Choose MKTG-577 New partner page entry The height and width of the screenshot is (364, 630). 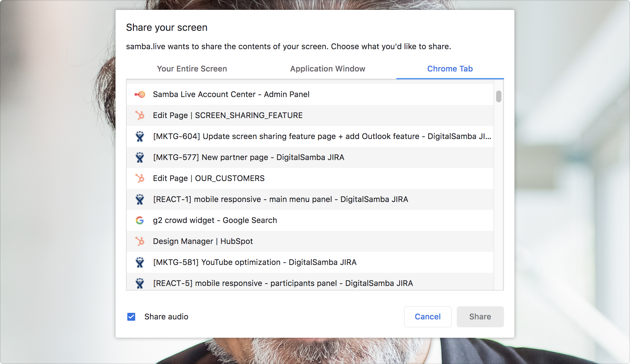pos(310,157)
